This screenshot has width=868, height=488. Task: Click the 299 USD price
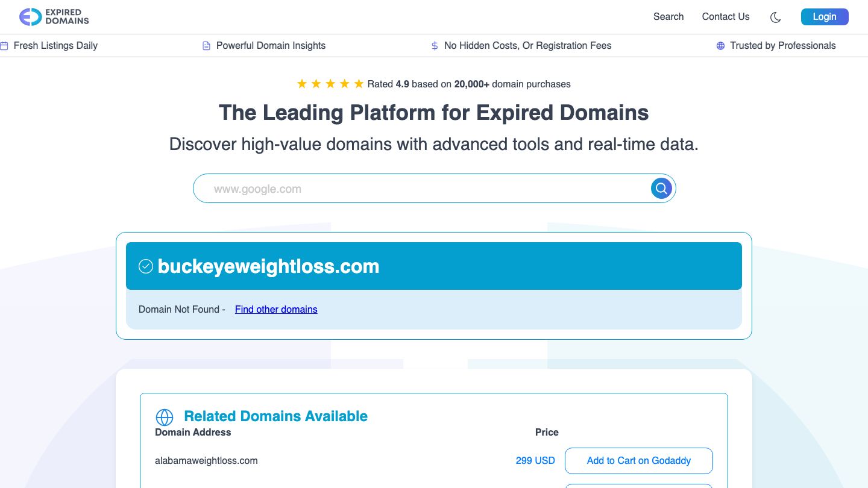535,461
